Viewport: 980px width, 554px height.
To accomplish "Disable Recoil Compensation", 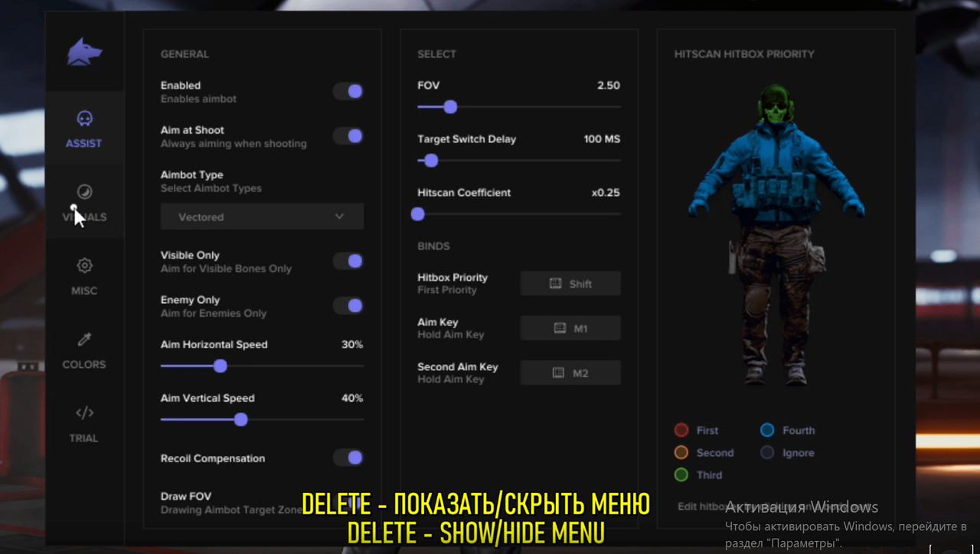I will [x=348, y=458].
